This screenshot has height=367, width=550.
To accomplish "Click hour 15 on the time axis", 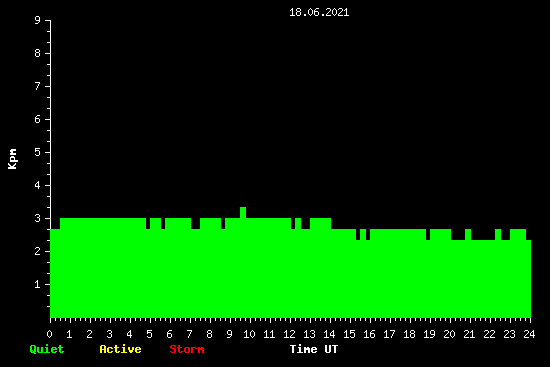I will click(x=349, y=334).
